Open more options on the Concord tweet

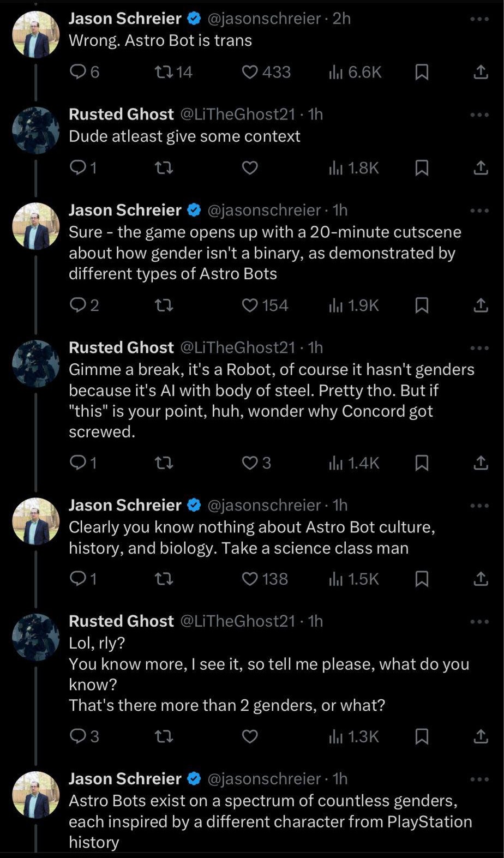[479, 348]
